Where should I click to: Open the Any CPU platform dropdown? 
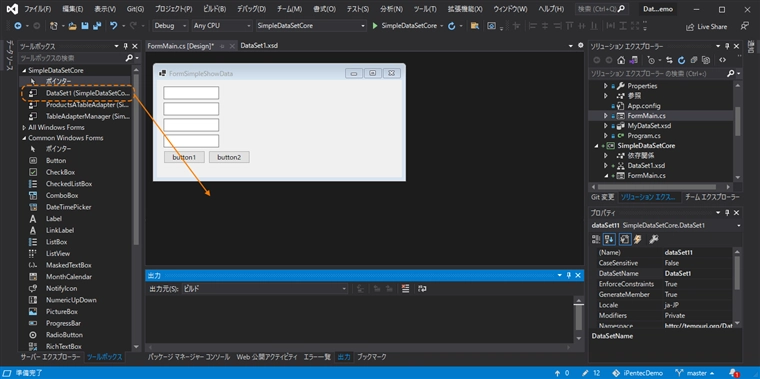click(222, 26)
